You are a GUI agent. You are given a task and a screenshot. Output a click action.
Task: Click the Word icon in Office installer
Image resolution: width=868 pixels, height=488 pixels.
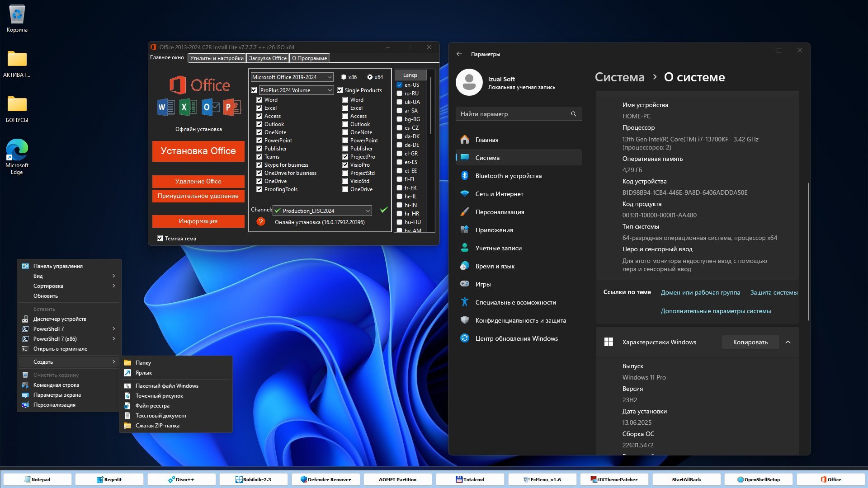[166, 107]
